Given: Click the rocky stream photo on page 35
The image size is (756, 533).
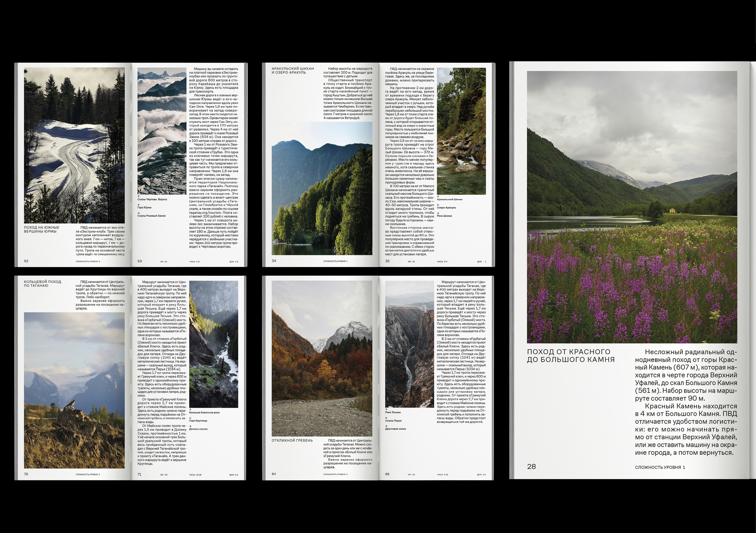Looking at the screenshot, I should tap(461, 131).
